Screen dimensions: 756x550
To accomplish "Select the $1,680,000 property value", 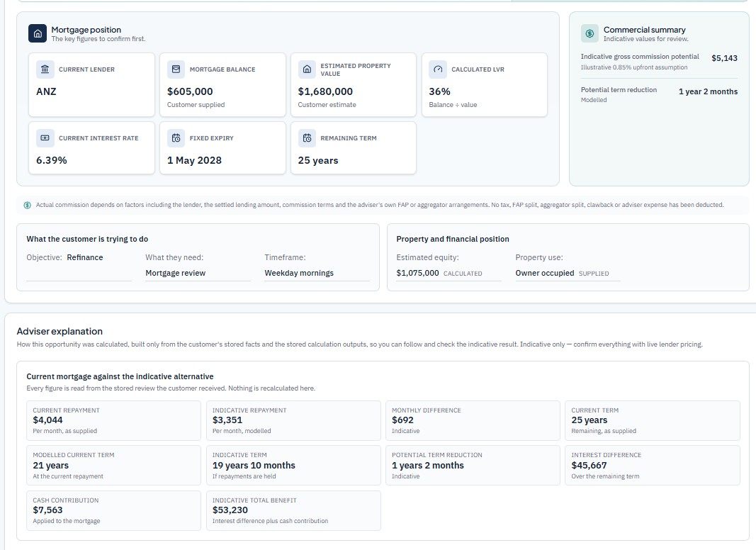I will pos(325,91).
